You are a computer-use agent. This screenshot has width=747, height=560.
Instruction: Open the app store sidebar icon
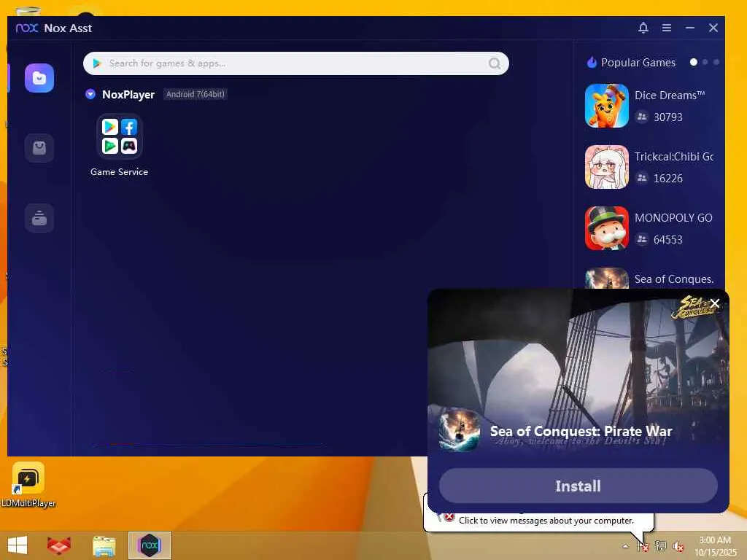click(39, 147)
